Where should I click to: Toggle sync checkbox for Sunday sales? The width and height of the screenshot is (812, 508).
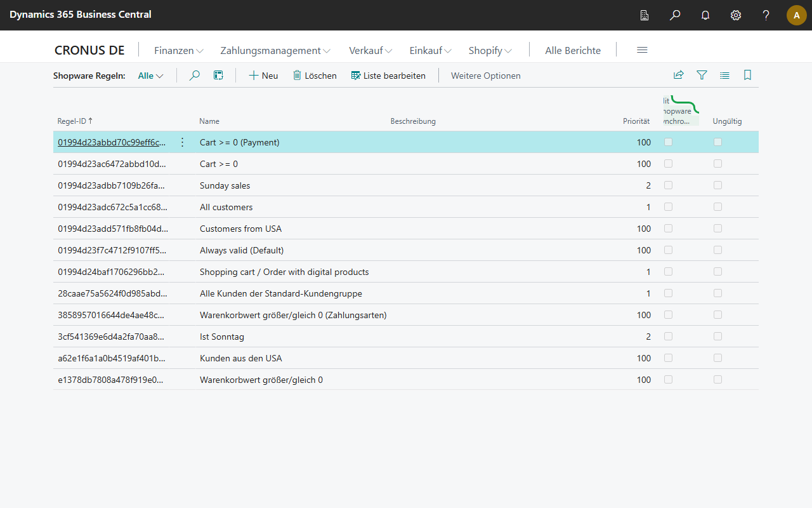pos(668,185)
